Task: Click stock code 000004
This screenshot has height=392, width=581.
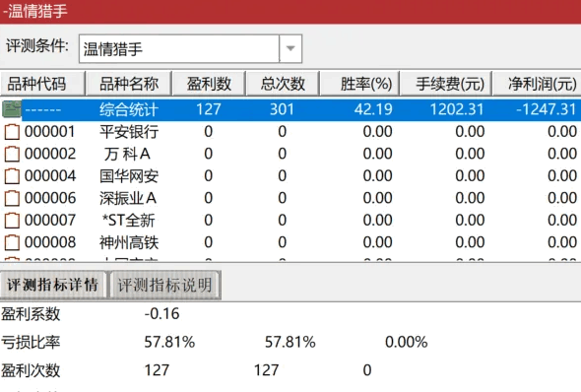Action: (50, 176)
